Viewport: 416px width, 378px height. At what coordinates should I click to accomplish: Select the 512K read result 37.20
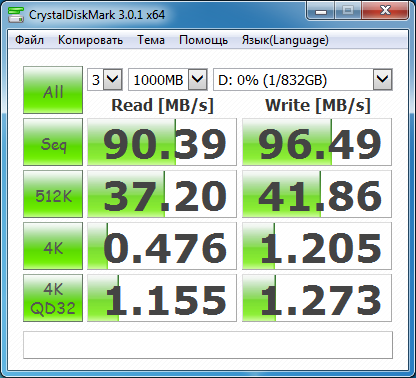(162, 194)
